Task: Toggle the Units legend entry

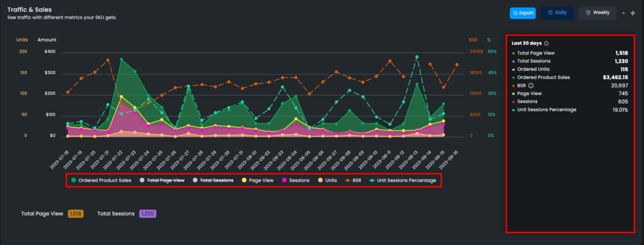Action: point(327,180)
